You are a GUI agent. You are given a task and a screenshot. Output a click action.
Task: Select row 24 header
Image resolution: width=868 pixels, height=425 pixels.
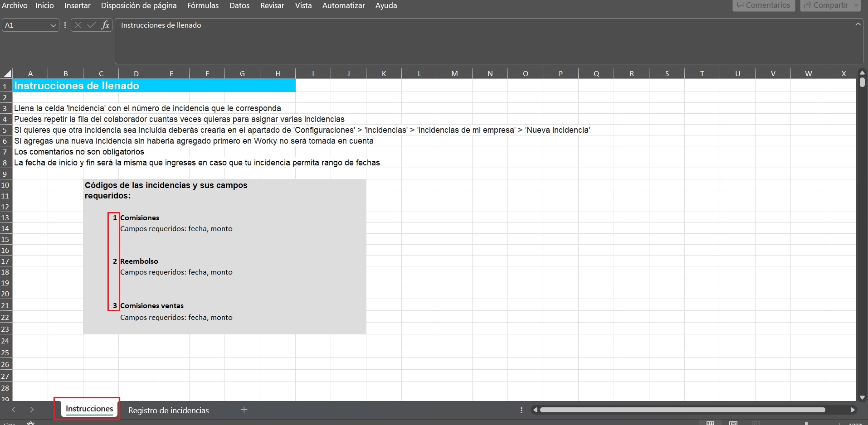coord(5,341)
